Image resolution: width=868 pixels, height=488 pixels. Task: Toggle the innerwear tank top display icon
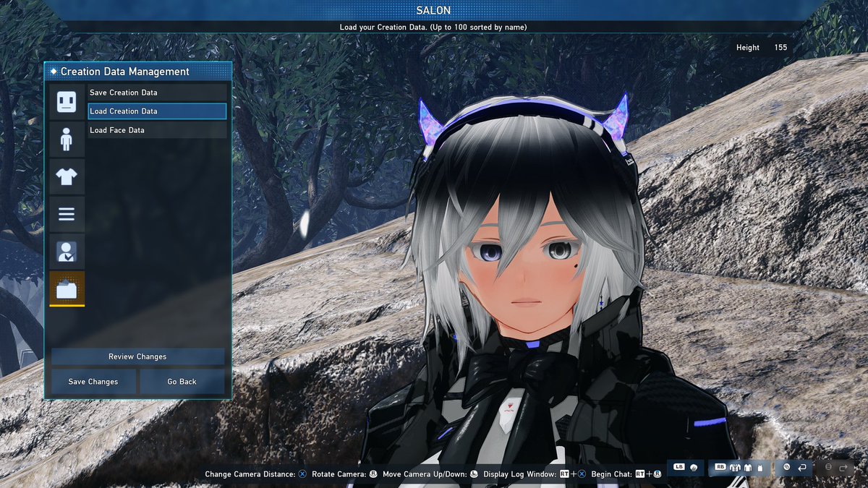[x=759, y=468]
